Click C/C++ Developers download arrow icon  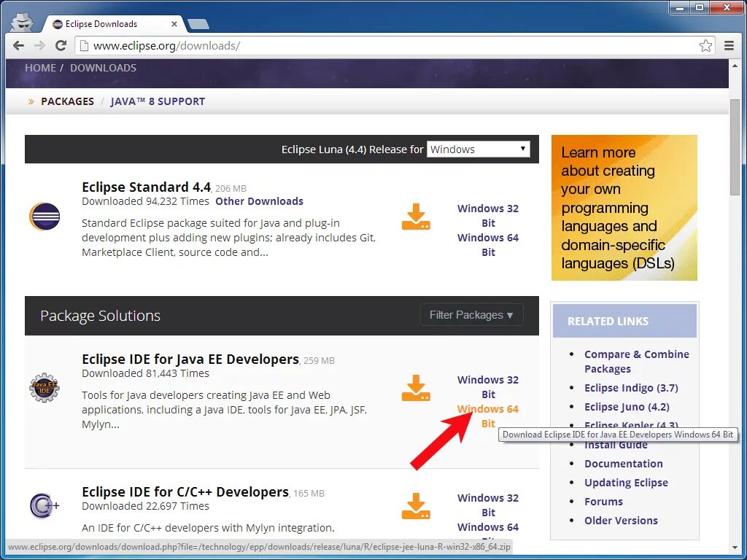point(416,506)
